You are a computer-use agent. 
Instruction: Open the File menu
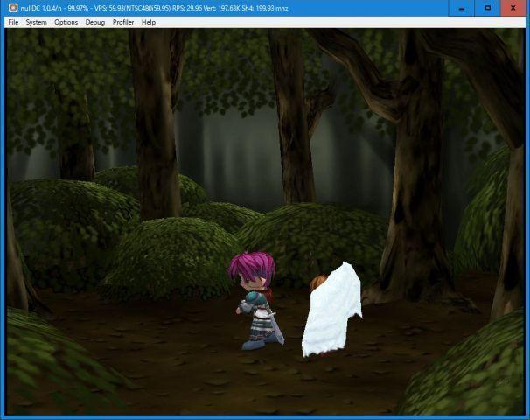point(13,22)
